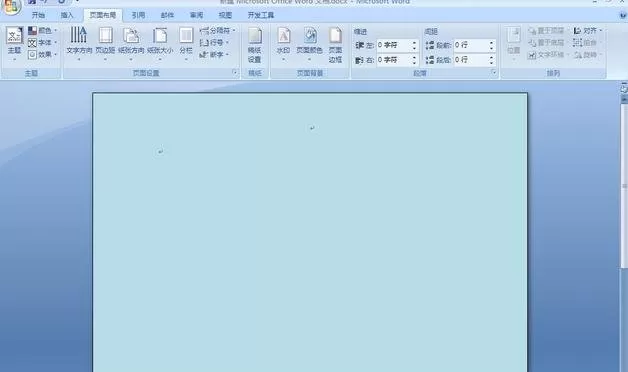This screenshot has height=372, width=628.
Task: Click the 段后 spacing after field
Action: [x=471, y=60]
